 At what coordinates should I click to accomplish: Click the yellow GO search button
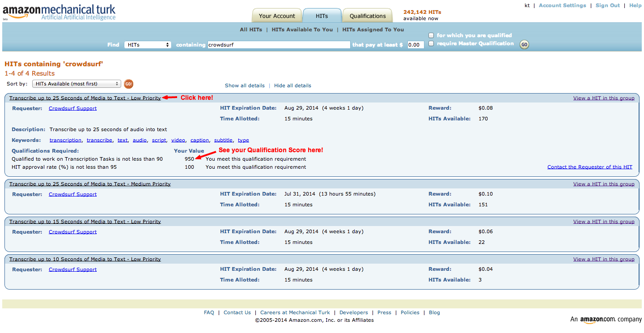(x=524, y=45)
